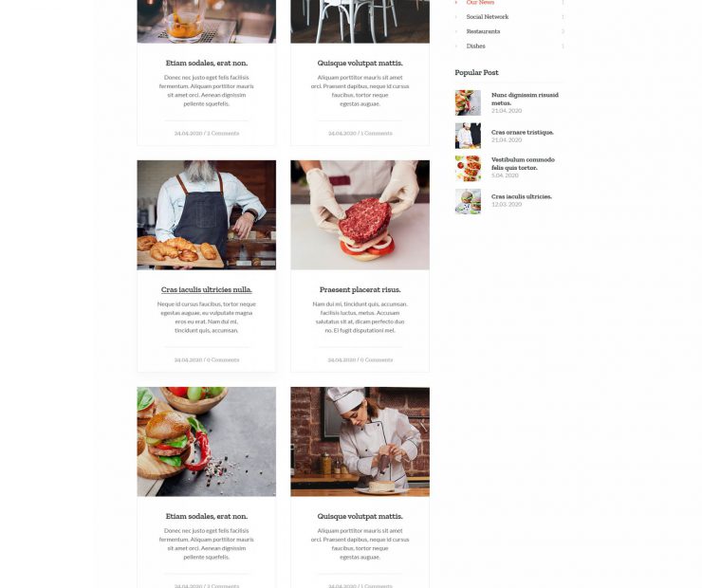The image size is (702, 588).
Task: Click the Vestibulum commodo popular post thumbnail
Action: pos(468,168)
